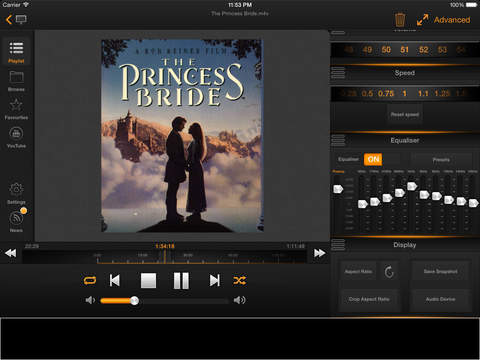480x360 pixels.
Task: Click The Princess Bride poster thumbnail
Action: 182,136
